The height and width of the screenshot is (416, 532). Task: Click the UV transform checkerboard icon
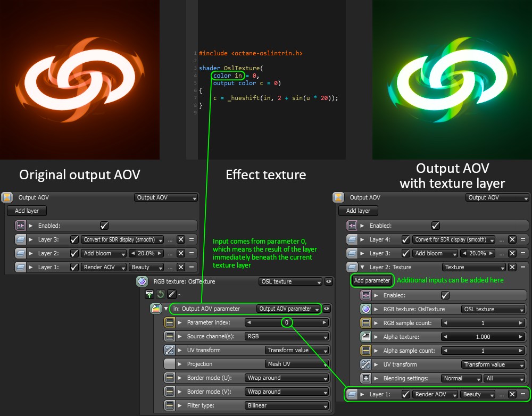click(x=169, y=350)
